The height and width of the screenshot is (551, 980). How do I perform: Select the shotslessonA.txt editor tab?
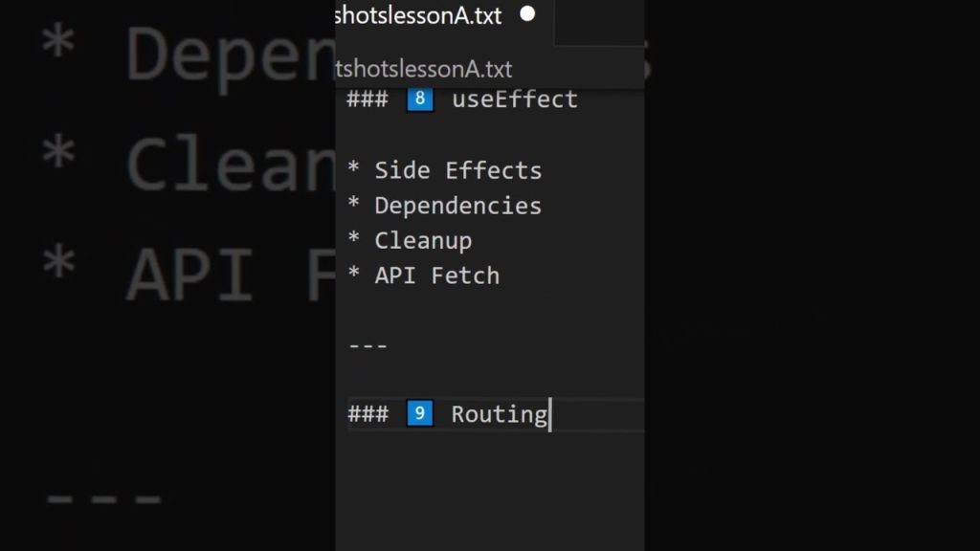pos(418,15)
